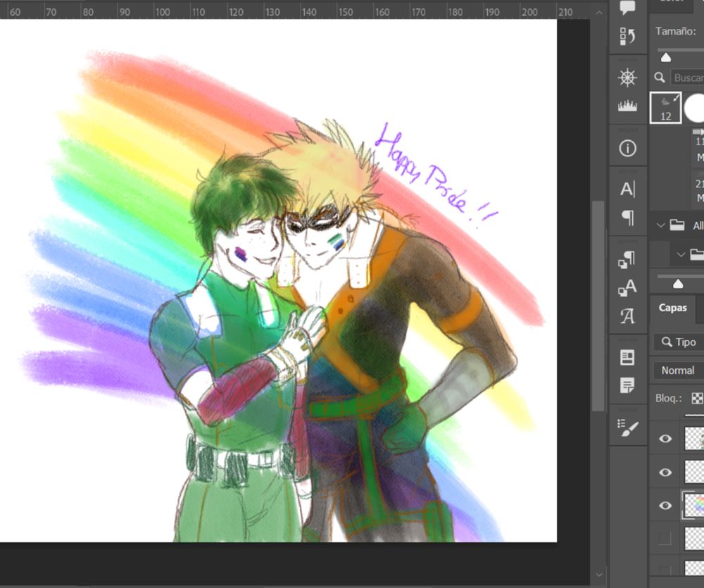This screenshot has height=588, width=704.
Task: Show the bottom hidden layer
Action: 665,570
